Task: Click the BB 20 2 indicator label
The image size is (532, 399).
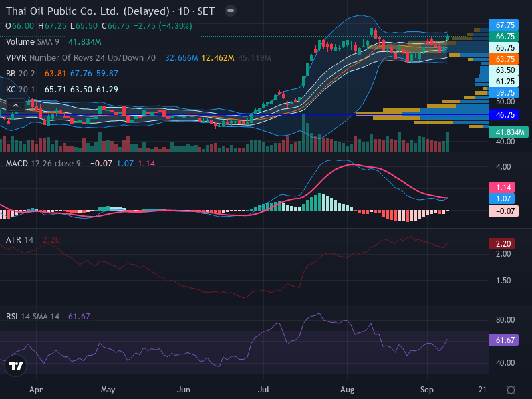Action: point(21,74)
